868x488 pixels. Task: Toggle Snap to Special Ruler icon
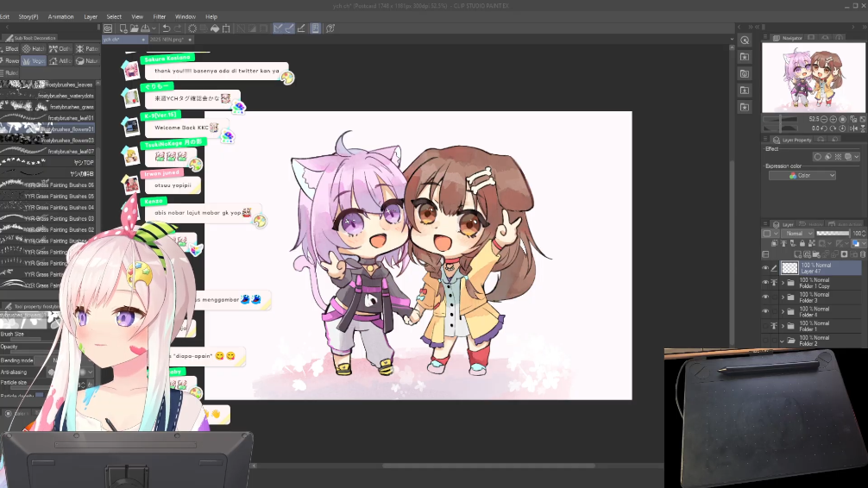[289, 28]
